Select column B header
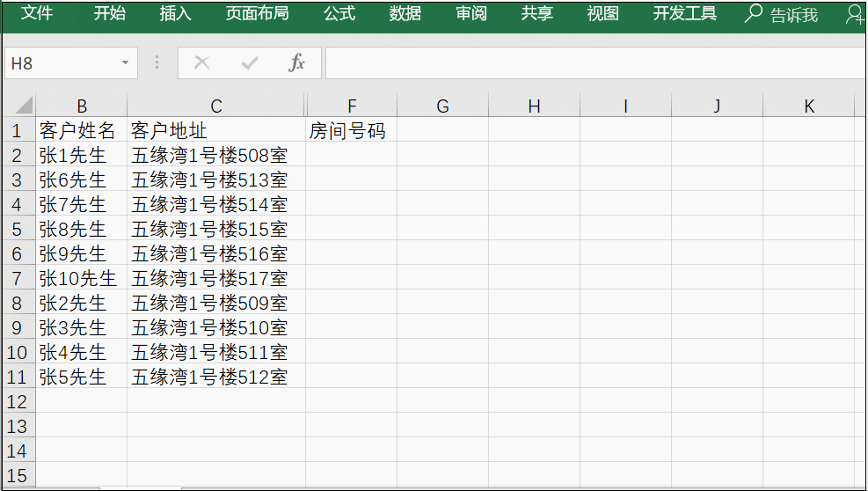This screenshot has height=491, width=868. 82,106
